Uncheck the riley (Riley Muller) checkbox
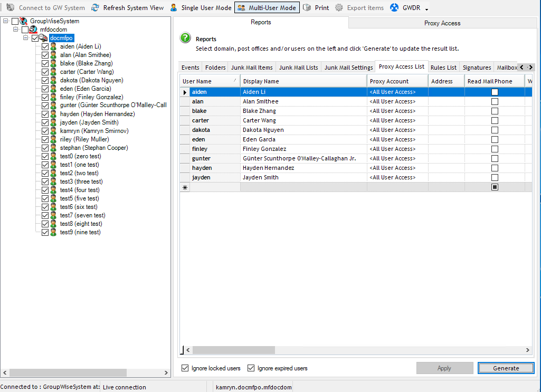The image size is (541, 392). [45, 139]
